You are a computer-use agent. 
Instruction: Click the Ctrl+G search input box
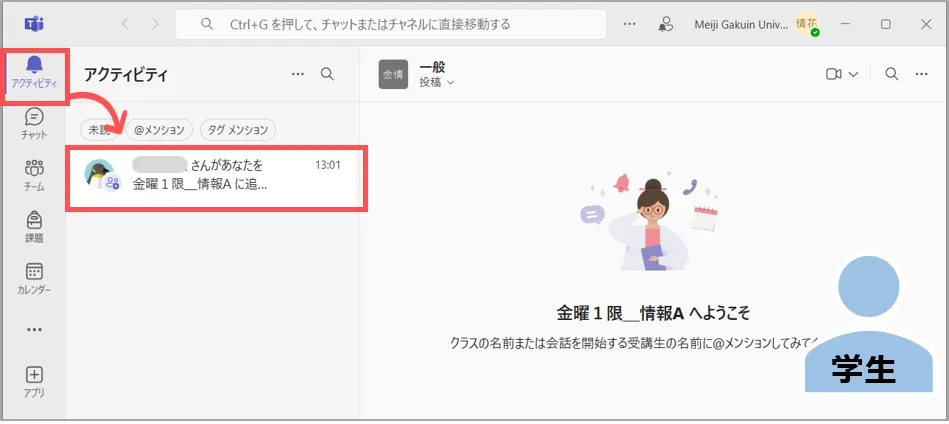tap(390, 23)
